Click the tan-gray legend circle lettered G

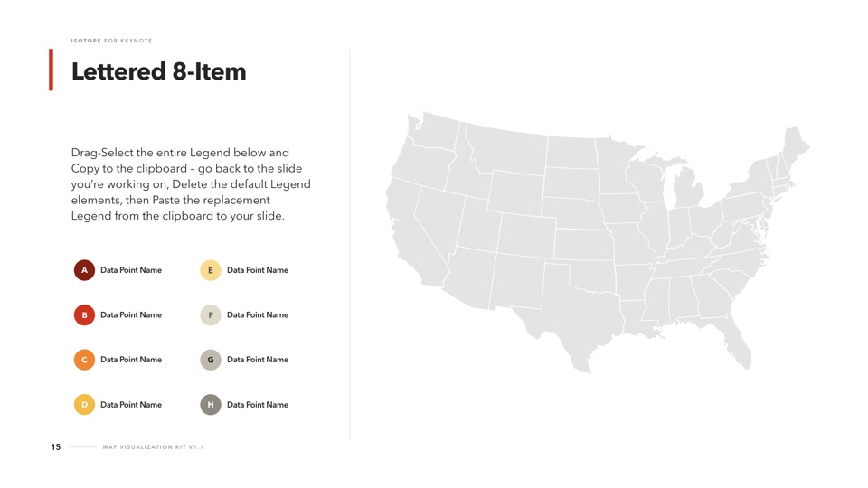(x=211, y=360)
